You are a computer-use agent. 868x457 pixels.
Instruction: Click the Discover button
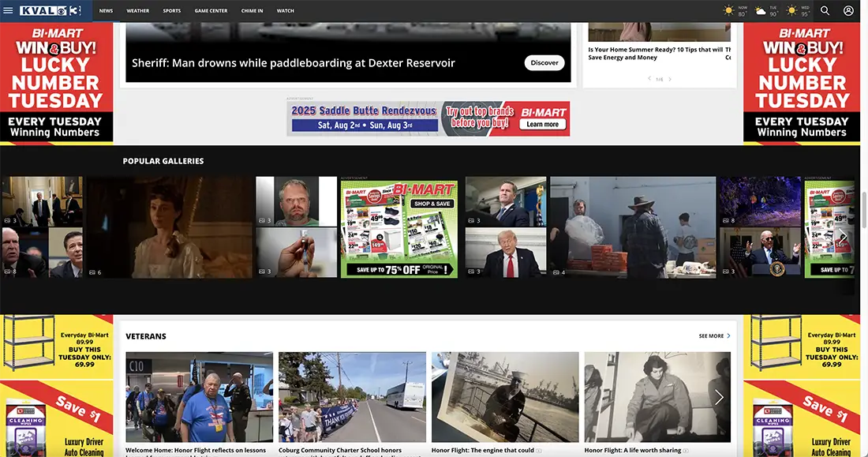tap(544, 62)
